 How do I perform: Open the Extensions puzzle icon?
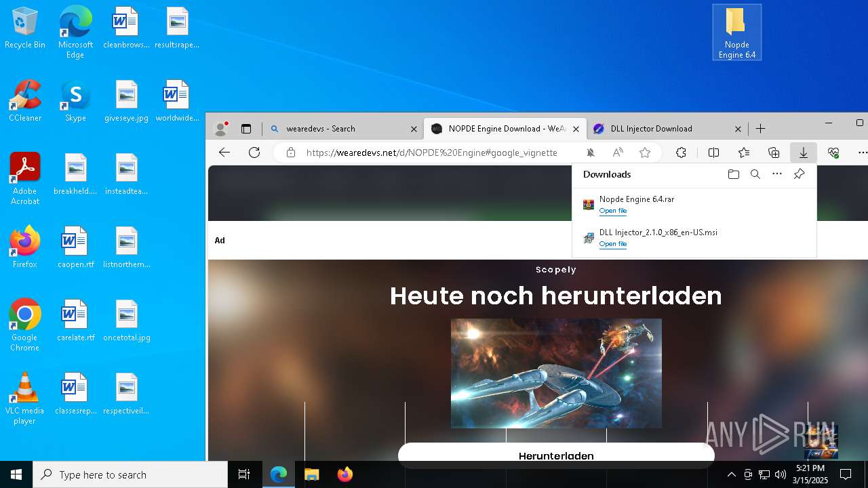(681, 152)
